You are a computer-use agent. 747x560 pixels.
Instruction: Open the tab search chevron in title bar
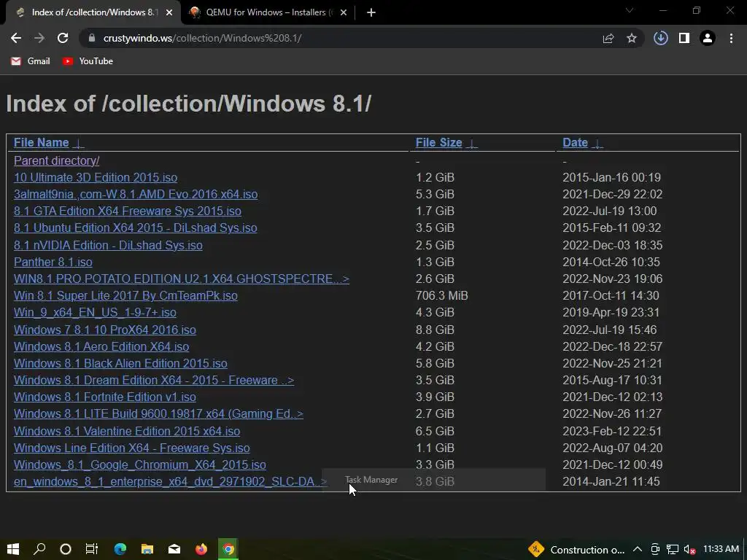point(630,10)
